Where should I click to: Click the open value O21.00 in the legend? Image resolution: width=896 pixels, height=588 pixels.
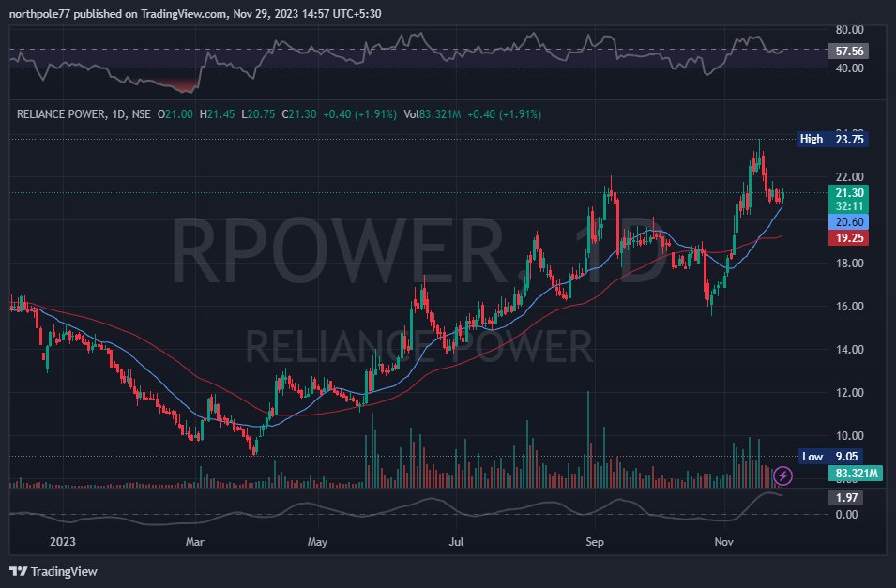point(175,114)
